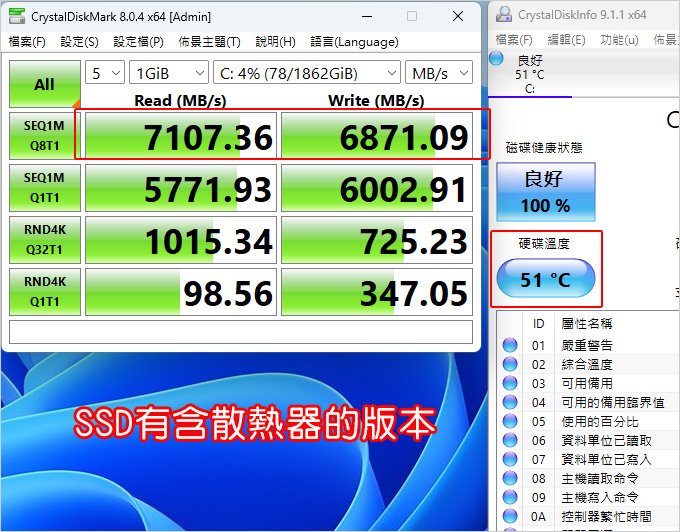This screenshot has height=532, width=680.
Task: Select attribute row 可用的備用臨界值
Action: pyautogui.click(x=588, y=402)
